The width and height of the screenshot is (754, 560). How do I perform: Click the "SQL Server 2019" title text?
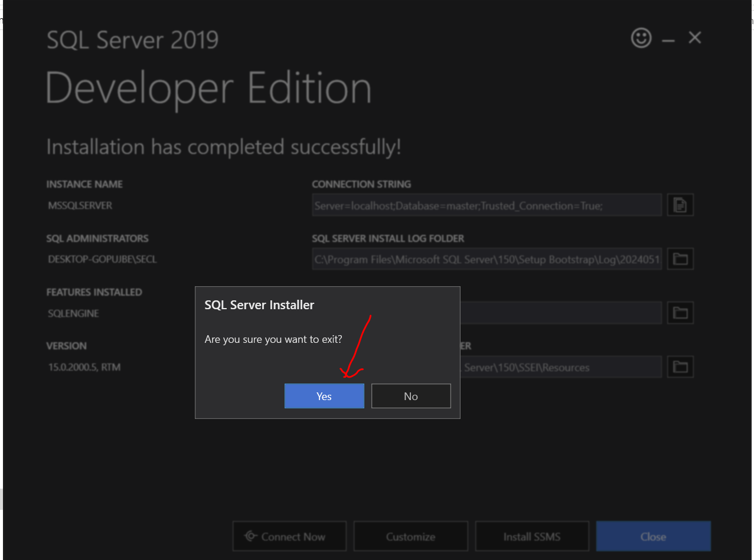pos(133,40)
